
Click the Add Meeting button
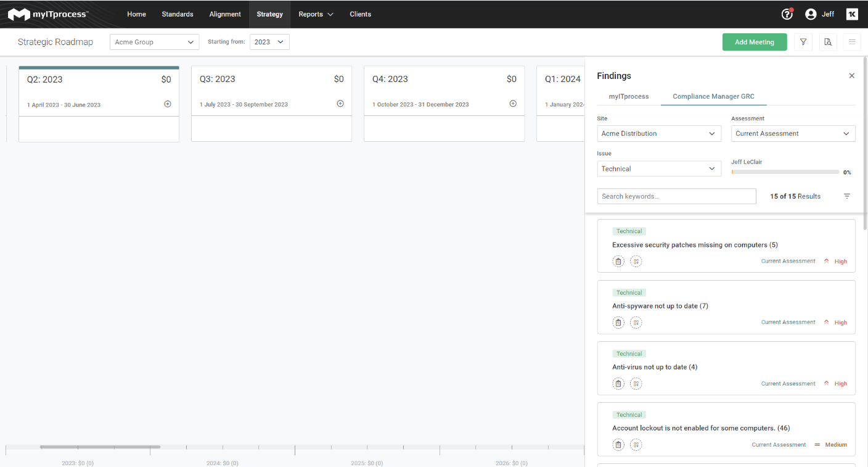click(x=755, y=42)
